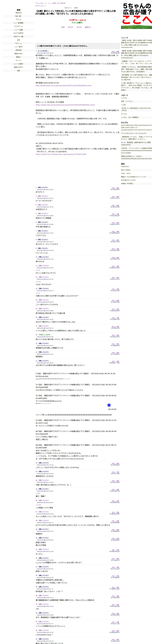Open the ATP テニス総合実況スレ thread
Image resolution: width=152 pixels, height=644 pixels.
click(136, 109)
